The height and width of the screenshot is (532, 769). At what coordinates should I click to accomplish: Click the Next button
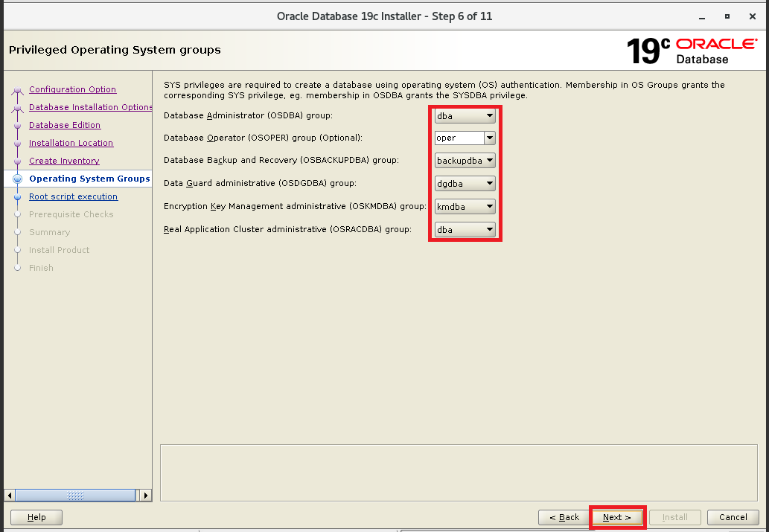pyautogui.click(x=617, y=517)
